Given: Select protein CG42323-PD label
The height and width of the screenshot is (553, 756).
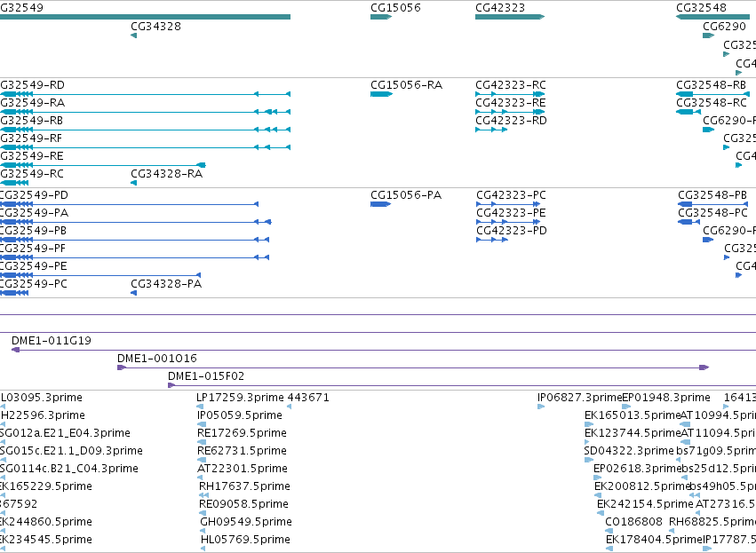Looking at the screenshot, I should [x=512, y=231].
